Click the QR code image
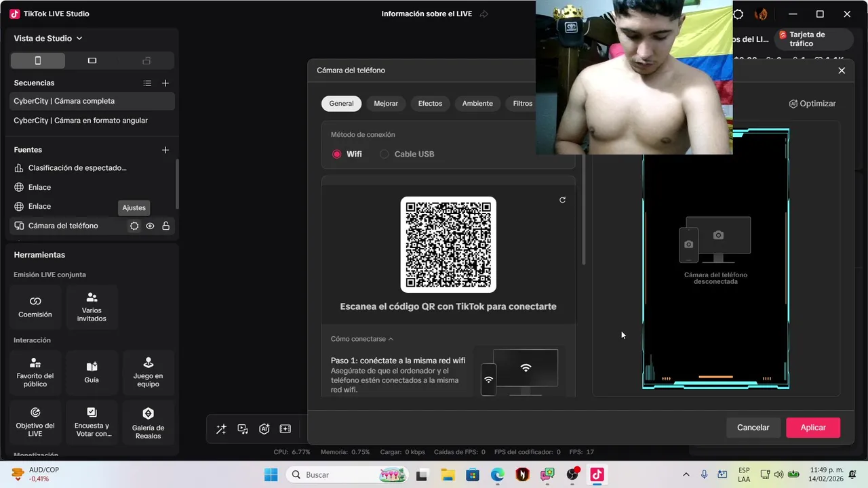Image resolution: width=868 pixels, height=488 pixels. tap(448, 245)
